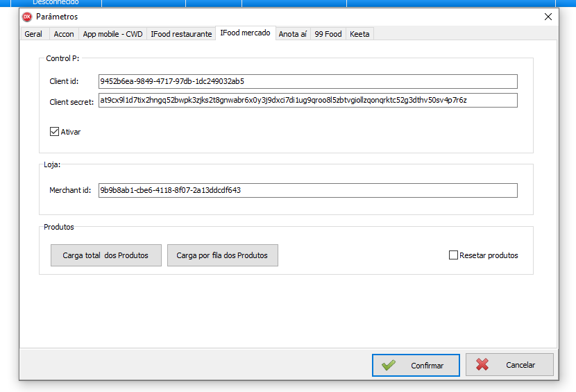This screenshot has height=392, width=576.
Task: Click the Merchant id: label
Action: click(70, 190)
